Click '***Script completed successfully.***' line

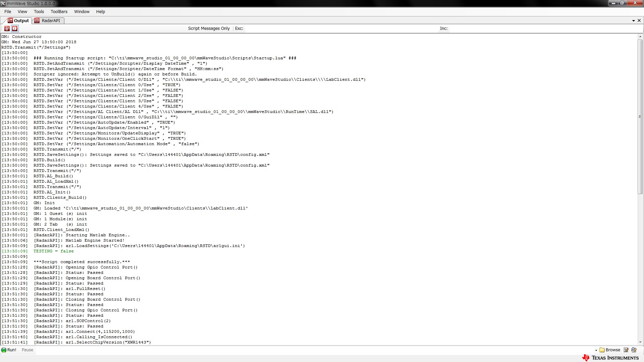pos(82,262)
